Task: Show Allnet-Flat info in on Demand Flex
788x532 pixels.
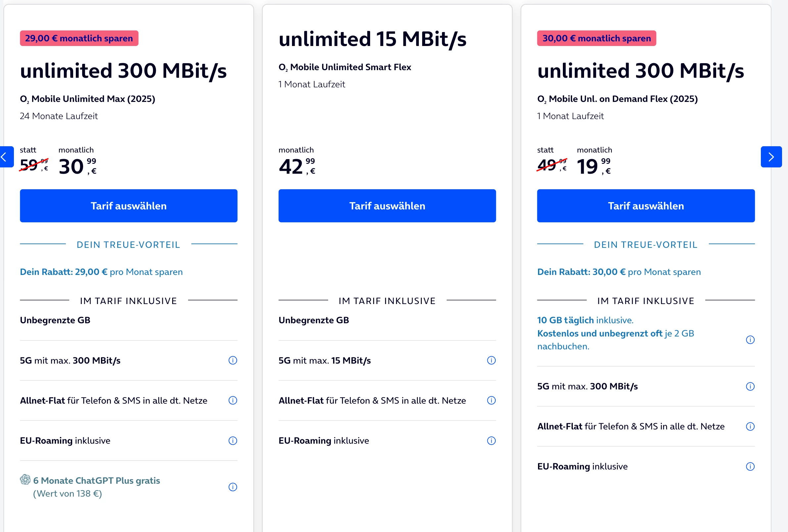Action: tap(750, 426)
